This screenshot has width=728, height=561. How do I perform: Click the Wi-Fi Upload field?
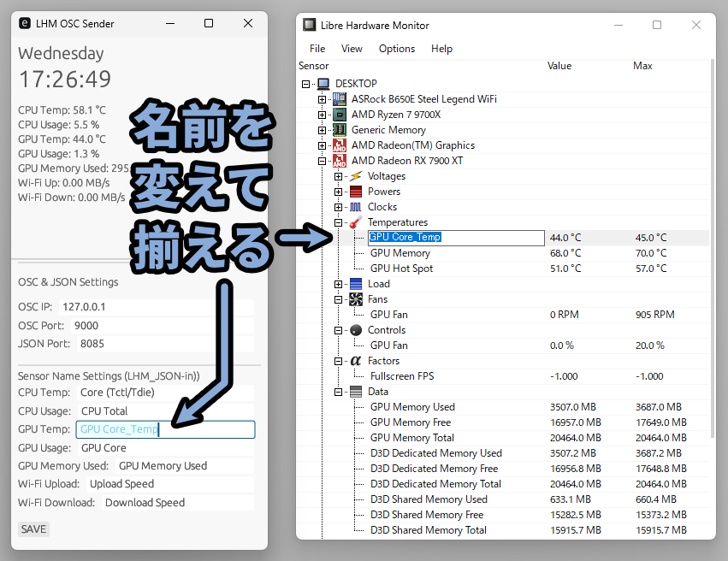[x=170, y=484]
